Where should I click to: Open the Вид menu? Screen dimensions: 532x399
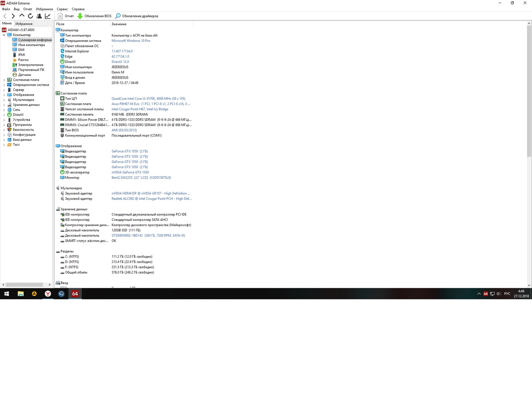pyautogui.click(x=17, y=9)
